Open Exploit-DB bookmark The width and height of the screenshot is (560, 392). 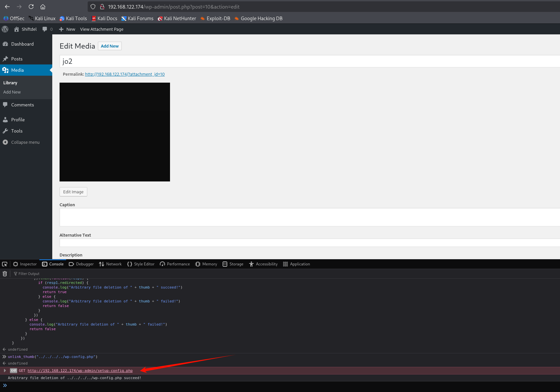[215, 19]
